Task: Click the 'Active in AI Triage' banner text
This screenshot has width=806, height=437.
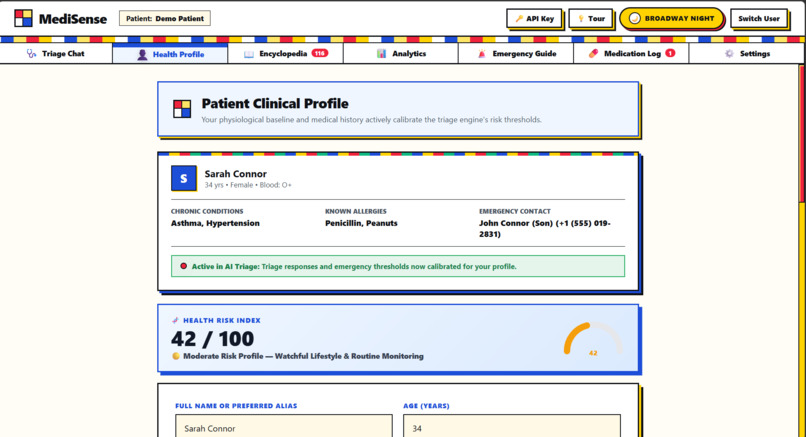Action: click(x=354, y=266)
